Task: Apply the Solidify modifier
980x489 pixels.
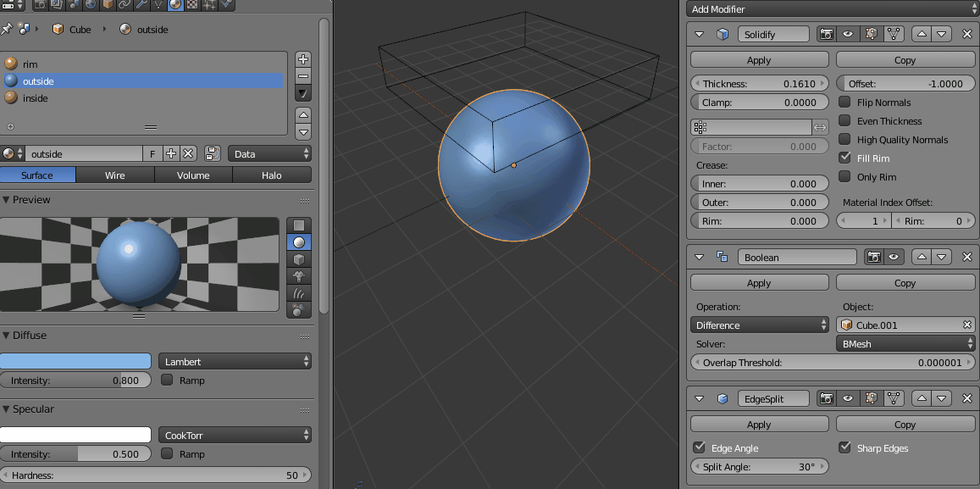Action: pos(760,60)
